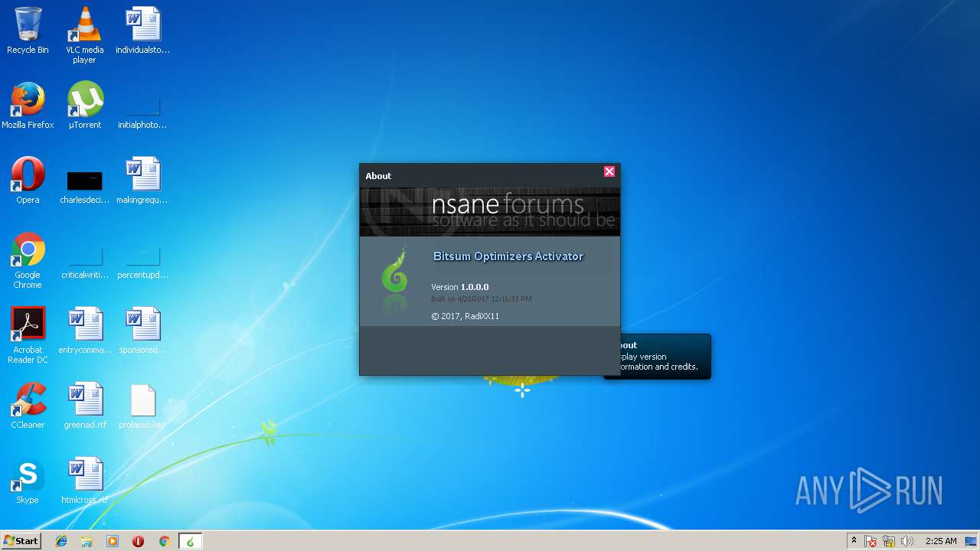The width and height of the screenshot is (980, 551).
Task: Select the htmlcross.rtf file
Action: coord(85,481)
